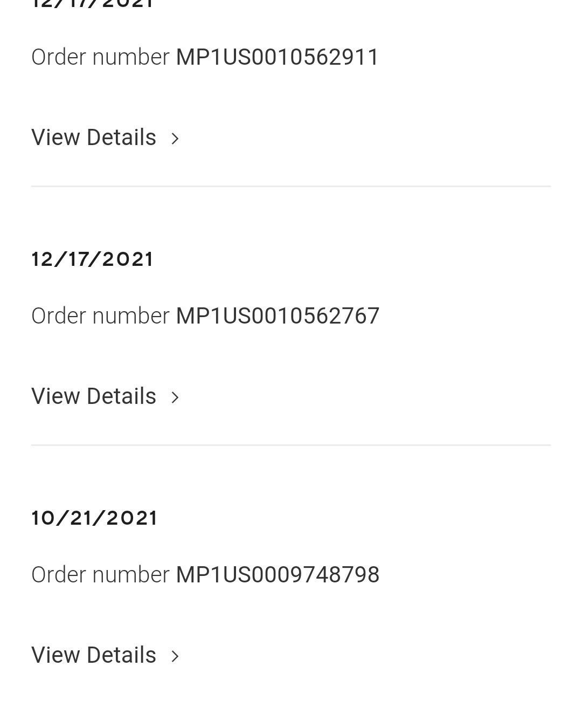Click the fully visible 12/17/2021 date heading
This screenshot has height=728, width=582.
(92, 259)
